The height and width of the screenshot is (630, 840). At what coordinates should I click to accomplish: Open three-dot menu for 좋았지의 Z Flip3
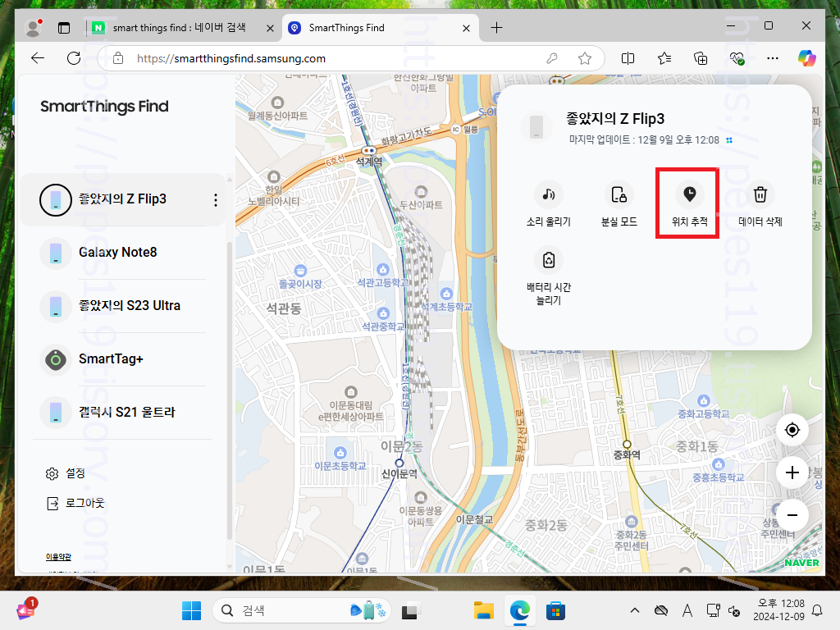click(x=216, y=200)
